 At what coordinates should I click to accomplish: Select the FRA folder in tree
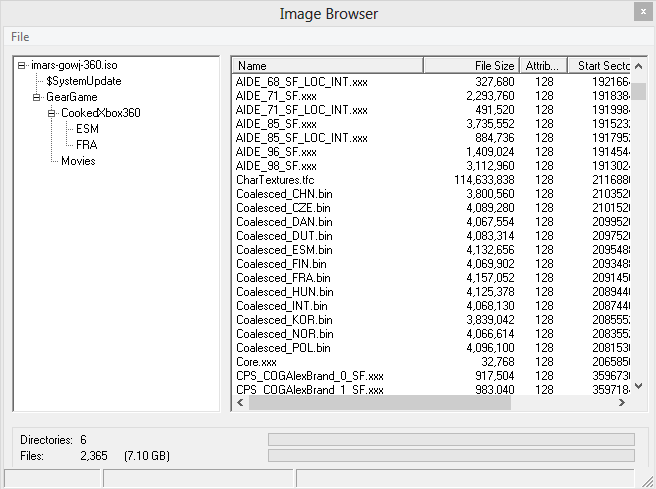pos(87,145)
